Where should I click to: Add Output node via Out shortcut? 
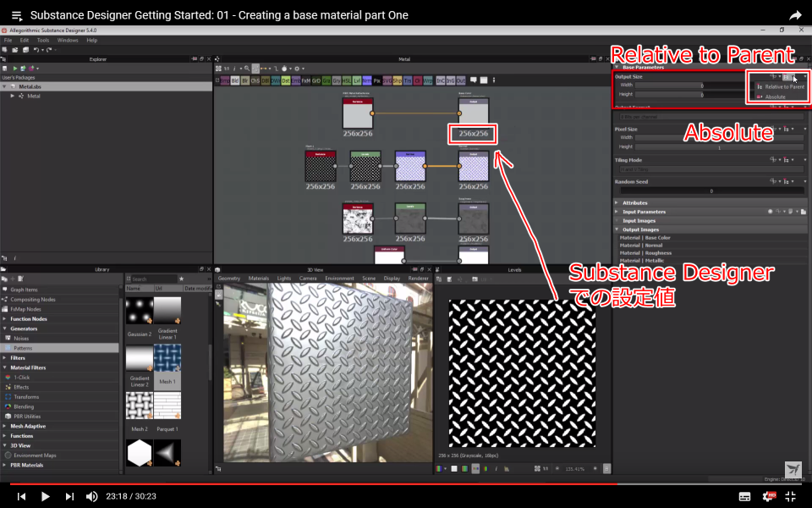point(460,81)
